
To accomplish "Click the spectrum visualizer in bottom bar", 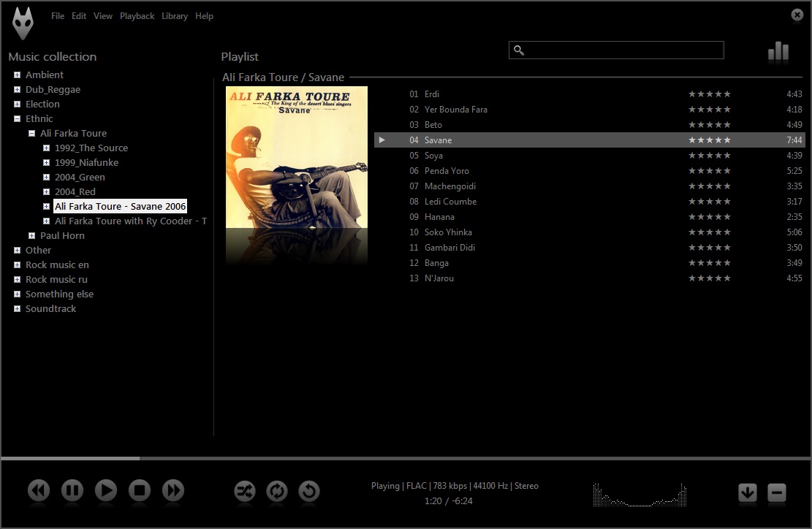I will 640,495.
